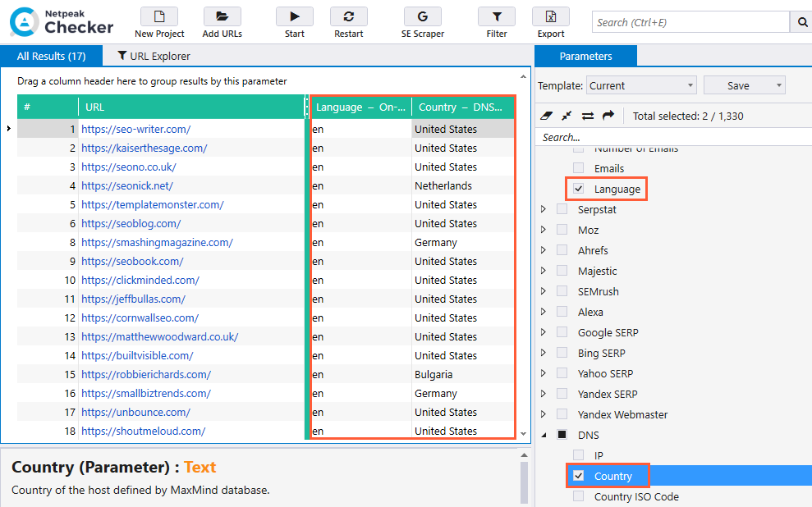812x507 pixels.
Task: Toggle the DNS group checkbox
Action: (x=562, y=435)
